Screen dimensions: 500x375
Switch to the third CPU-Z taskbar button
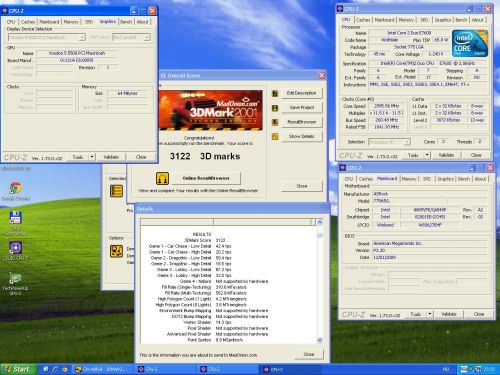(x=291, y=369)
